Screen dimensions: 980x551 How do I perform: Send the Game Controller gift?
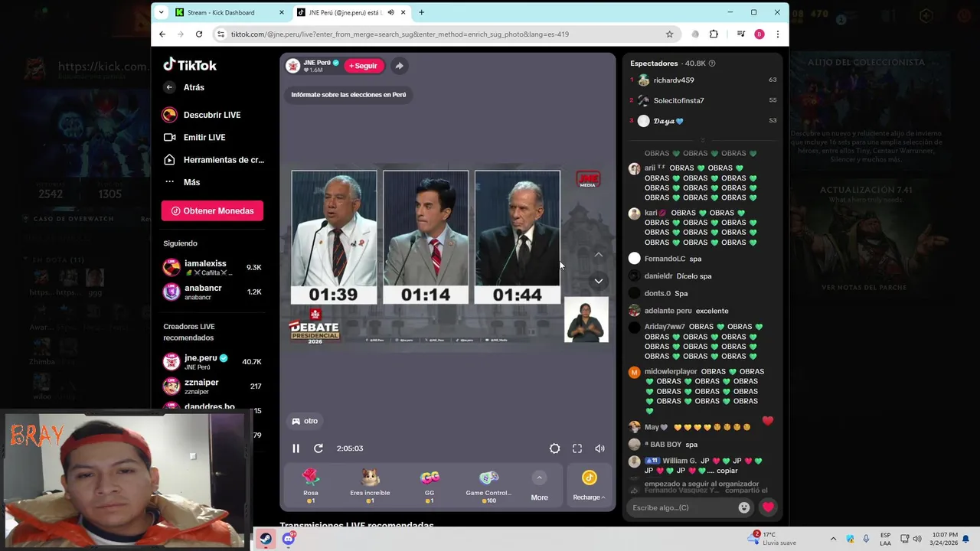pyautogui.click(x=488, y=485)
